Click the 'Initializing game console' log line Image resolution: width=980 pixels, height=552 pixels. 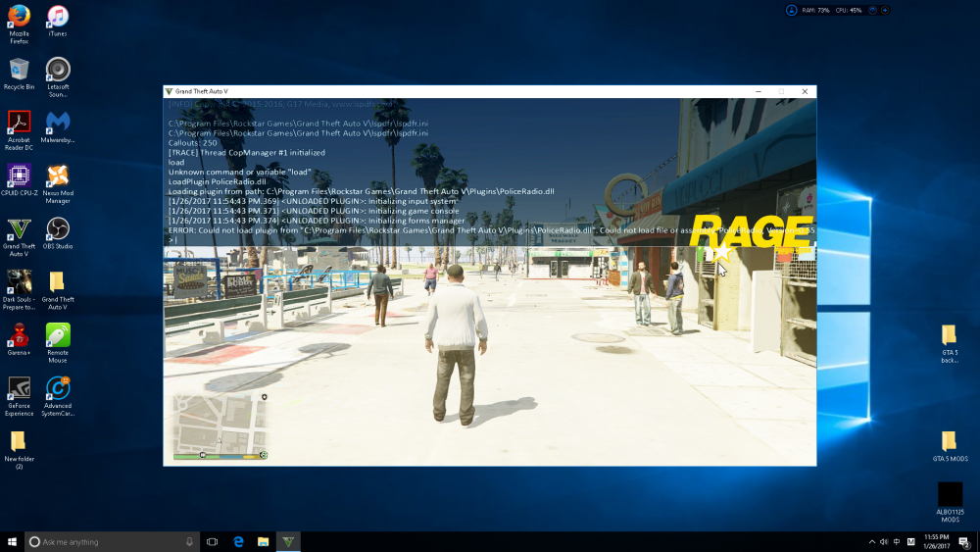coord(314,211)
